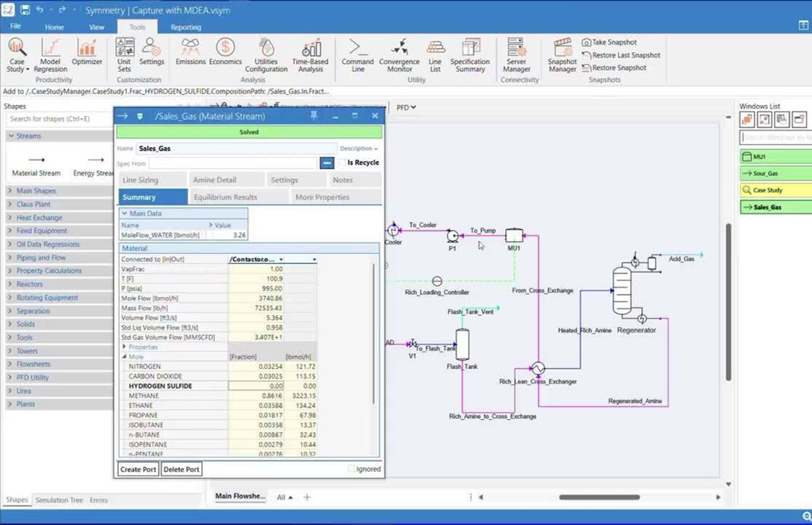Open the PFD dropdown
812x525 pixels.
point(407,107)
